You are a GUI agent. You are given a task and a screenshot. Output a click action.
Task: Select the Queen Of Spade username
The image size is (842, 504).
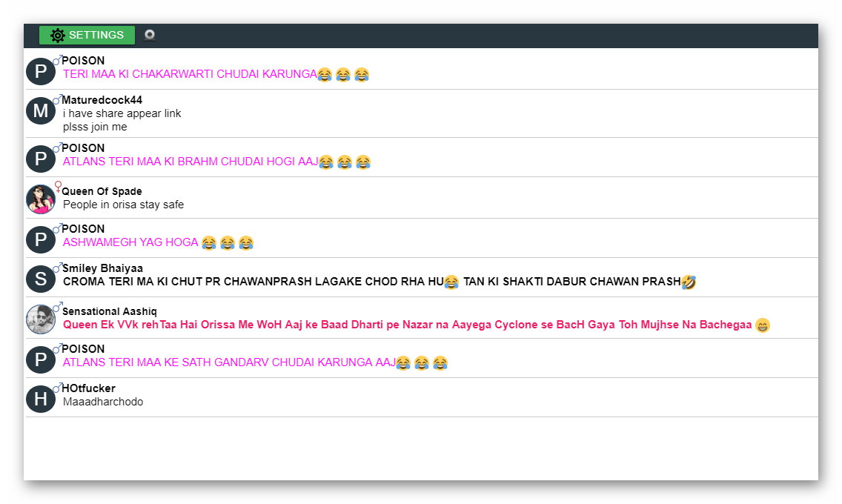tap(102, 191)
